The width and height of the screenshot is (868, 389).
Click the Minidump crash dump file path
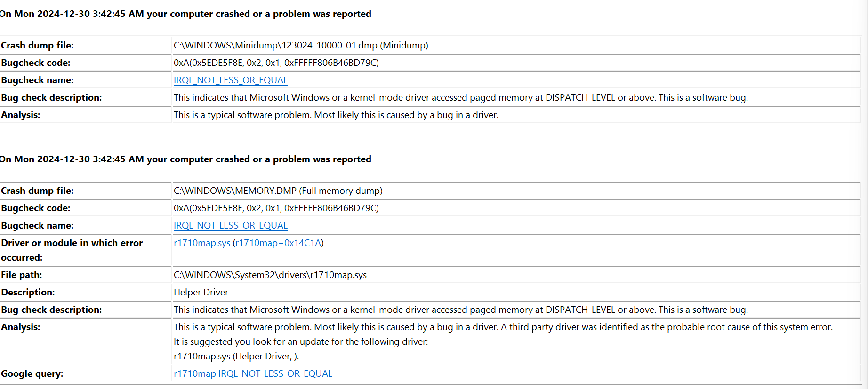pos(301,45)
